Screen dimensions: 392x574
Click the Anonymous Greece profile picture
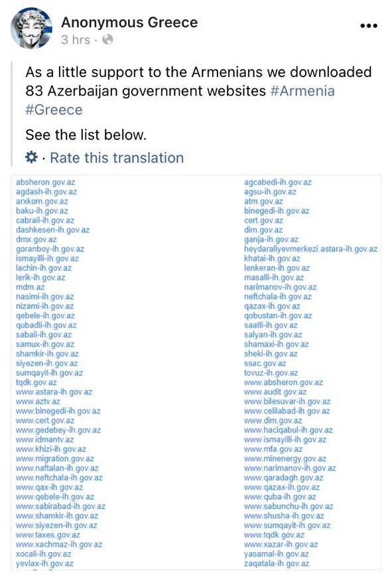click(x=31, y=29)
